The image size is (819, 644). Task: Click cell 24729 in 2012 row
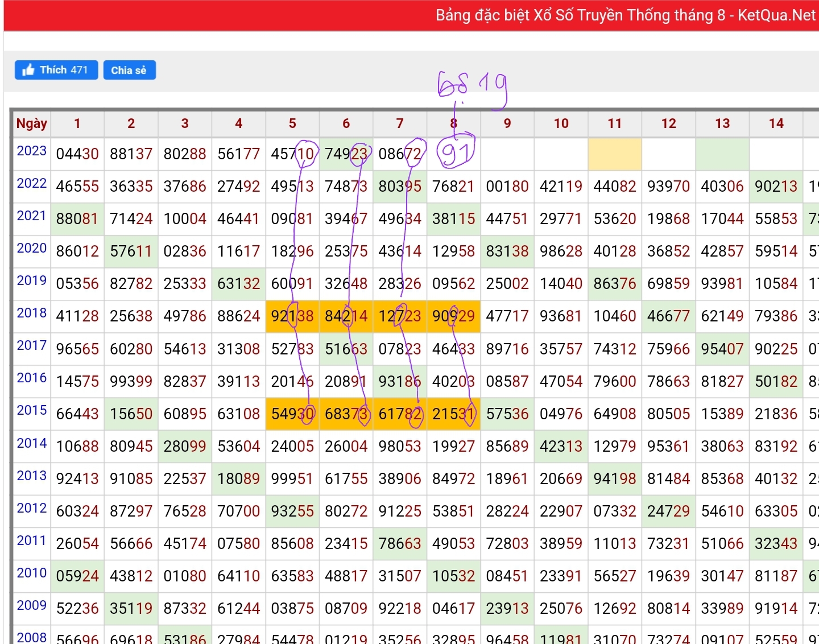[669, 511]
